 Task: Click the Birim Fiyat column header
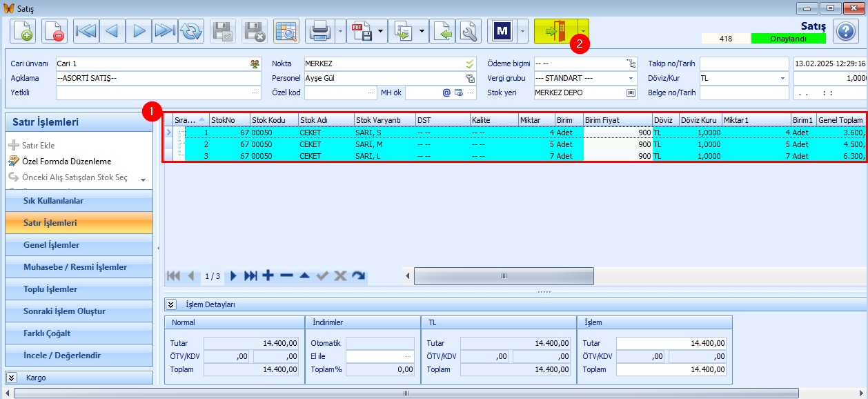pyautogui.click(x=618, y=120)
